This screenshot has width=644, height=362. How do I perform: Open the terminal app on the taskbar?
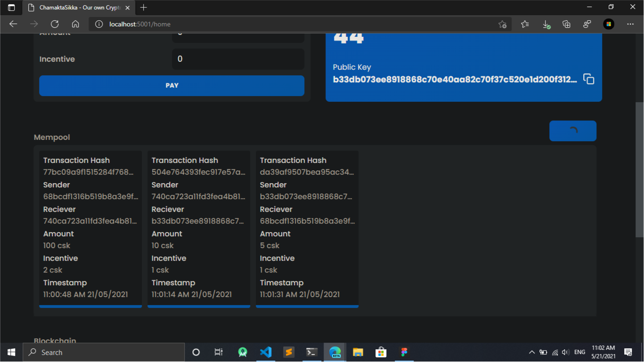click(x=311, y=352)
